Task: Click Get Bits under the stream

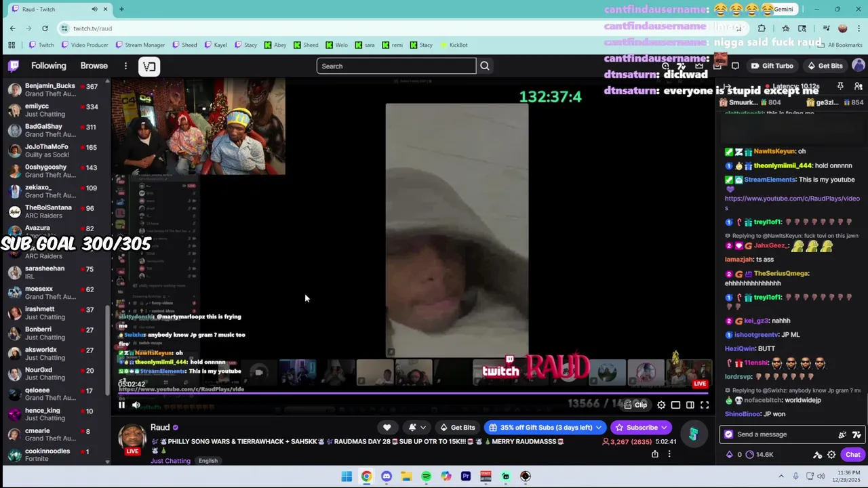Action: pos(457,427)
